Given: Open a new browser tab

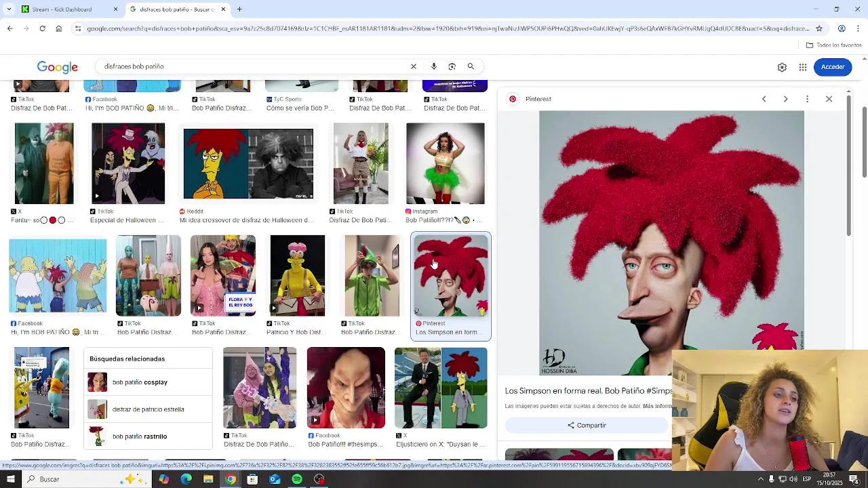Looking at the screenshot, I should coord(239,9).
